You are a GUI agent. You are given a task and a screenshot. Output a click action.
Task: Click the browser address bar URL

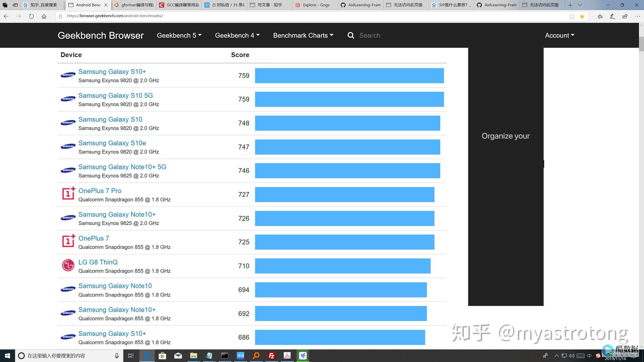[115, 16]
